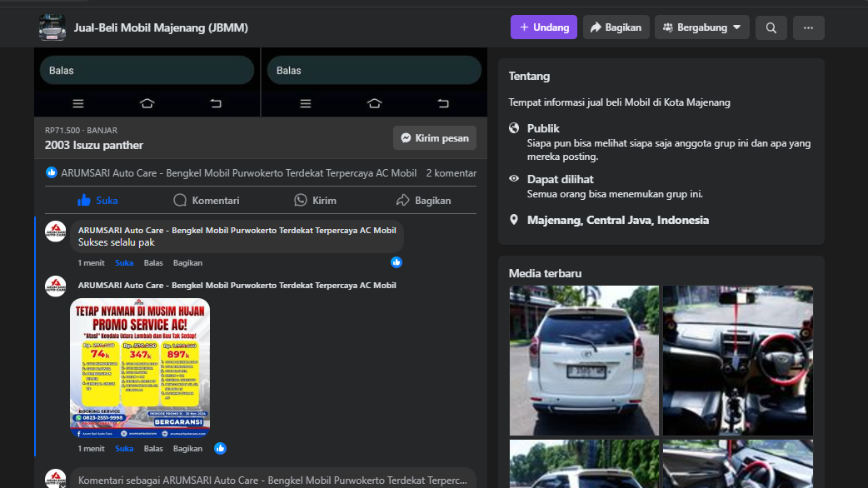Click Bagikan under 'Sukses selalu pak' comment
Screen dimensions: 868x488
[187, 263]
